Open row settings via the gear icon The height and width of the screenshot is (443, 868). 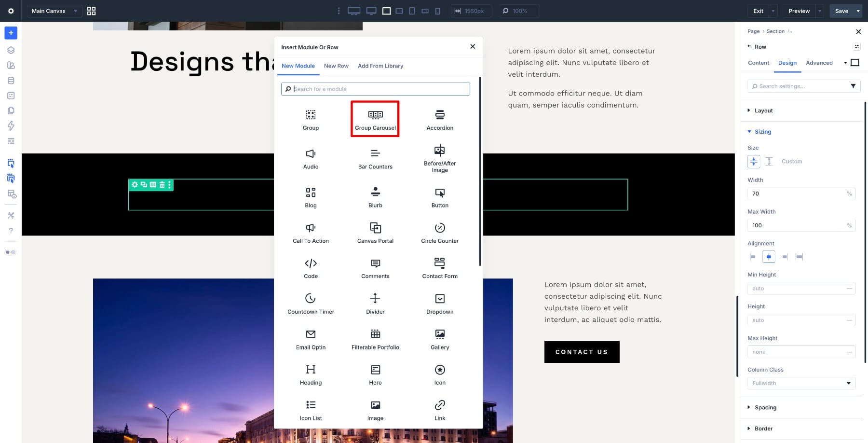(x=135, y=184)
